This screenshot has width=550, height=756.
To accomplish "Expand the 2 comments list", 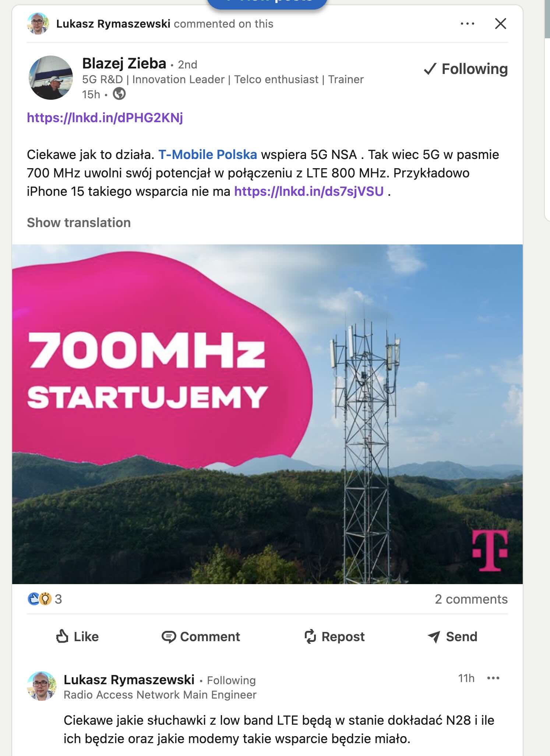I will click(471, 599).
